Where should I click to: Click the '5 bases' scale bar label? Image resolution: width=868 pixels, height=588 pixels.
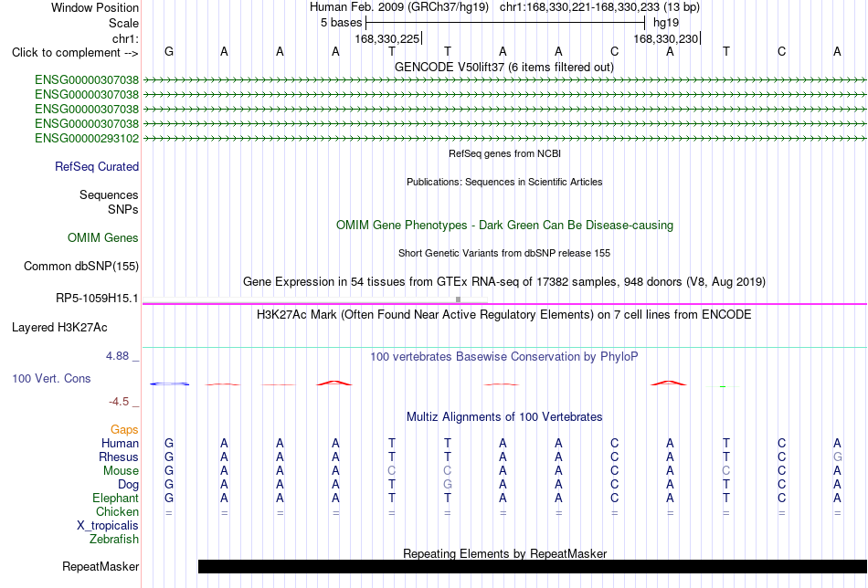click(x=341, y=23)
